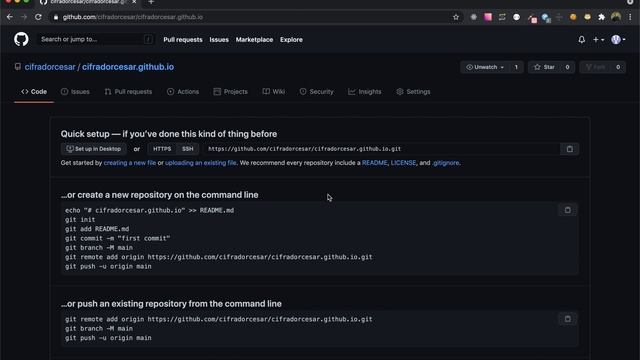640x360 pixels.
Task: Go back in browser history
Action: click(x=10, y=17)
